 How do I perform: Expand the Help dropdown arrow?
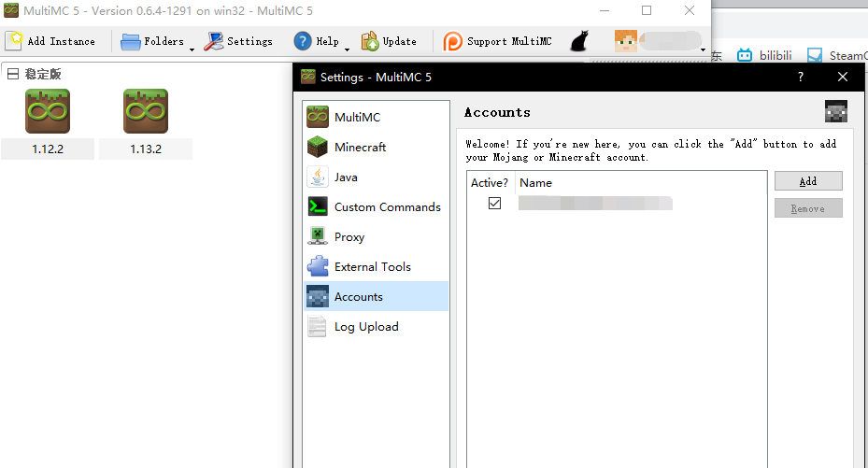[347, 50]
